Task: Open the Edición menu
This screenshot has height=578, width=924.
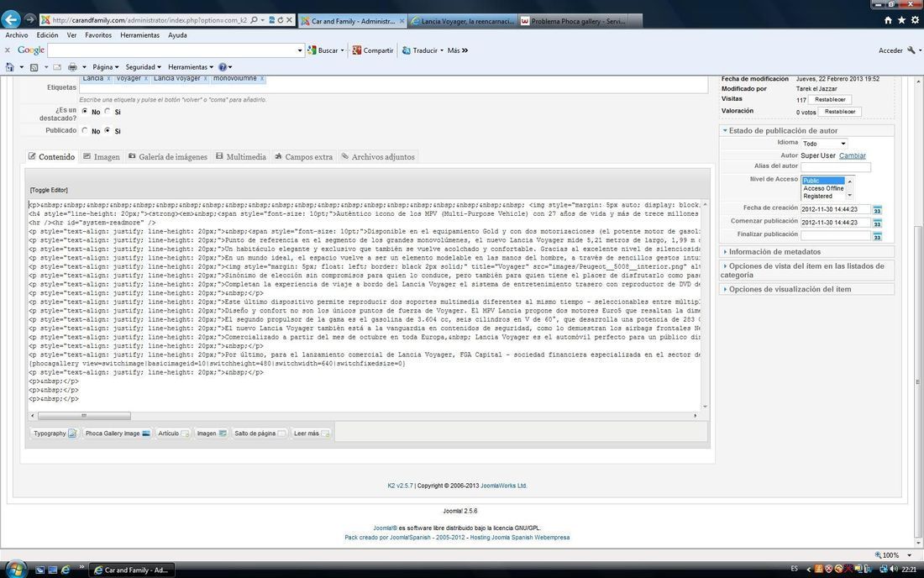Action: 47,35
